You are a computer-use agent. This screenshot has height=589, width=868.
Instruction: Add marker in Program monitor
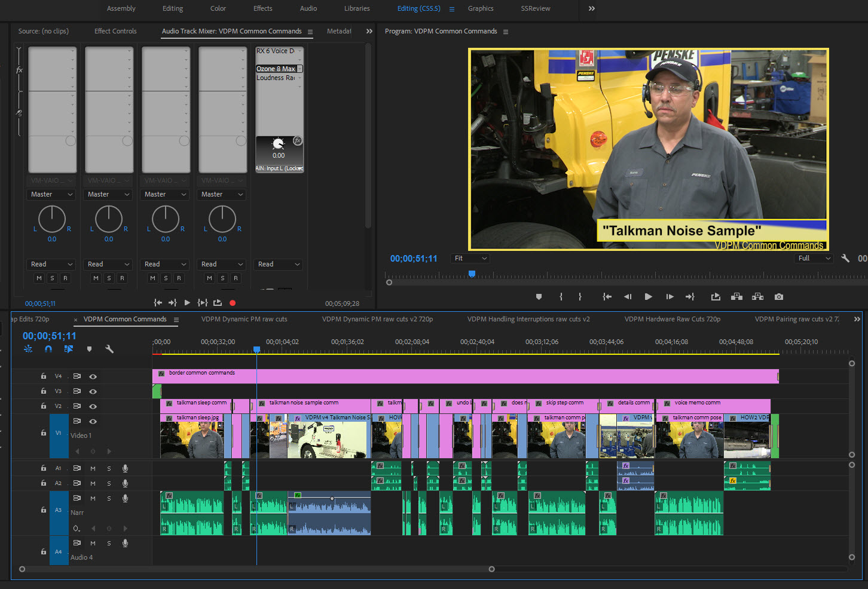click(x=539, y=297)
